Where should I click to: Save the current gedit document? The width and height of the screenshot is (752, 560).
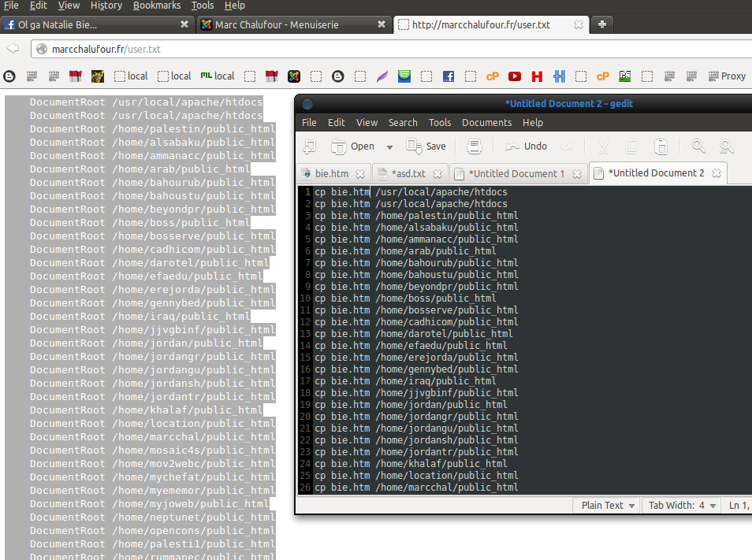click(x=426, y=146)
